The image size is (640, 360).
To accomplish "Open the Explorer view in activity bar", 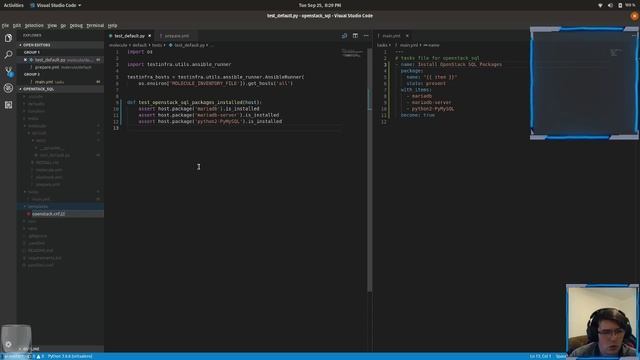I will coord(8,38).
